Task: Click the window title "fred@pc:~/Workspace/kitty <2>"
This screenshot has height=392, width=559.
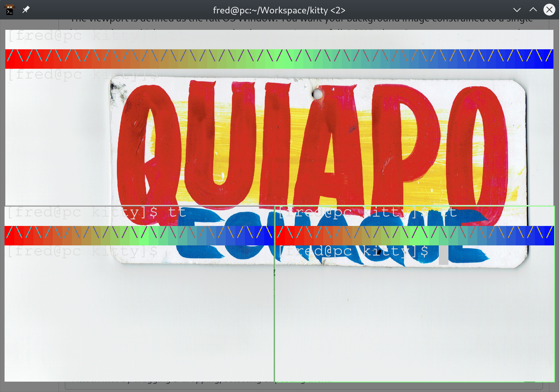Action: click(279, 10)
